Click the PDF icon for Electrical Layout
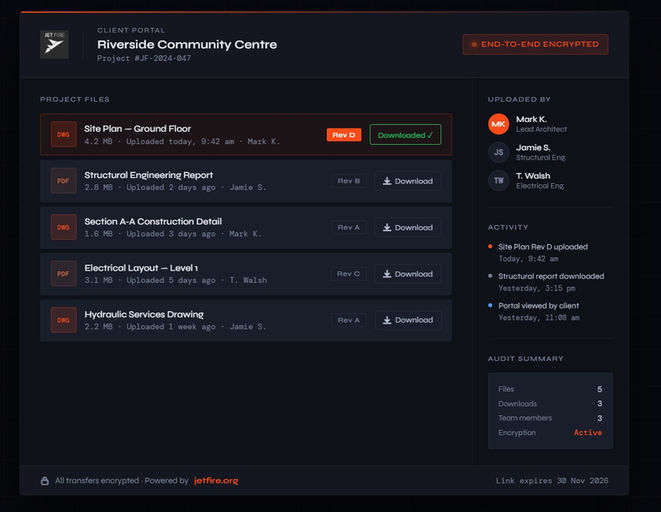The image size is (661, 512). click(x=64, y=273)
